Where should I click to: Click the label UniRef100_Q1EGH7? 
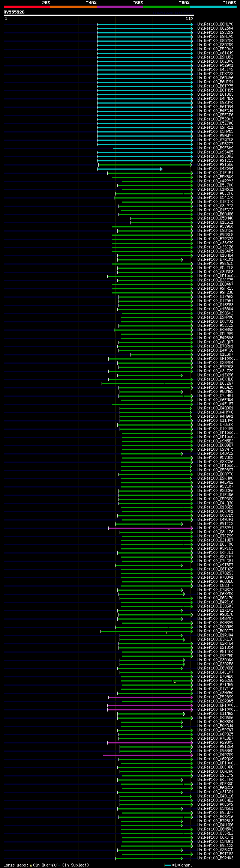pos(215,355)
